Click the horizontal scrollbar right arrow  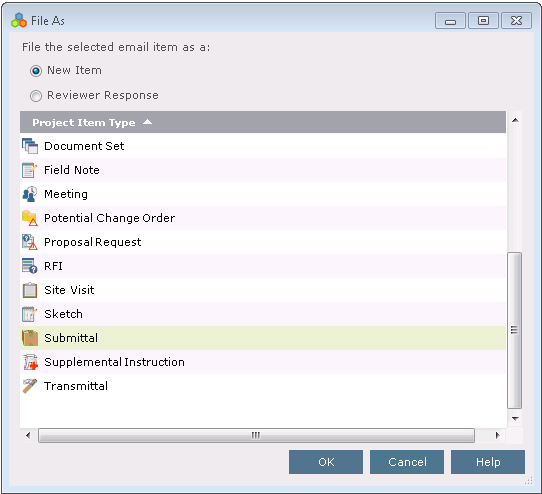pos(497,435)
